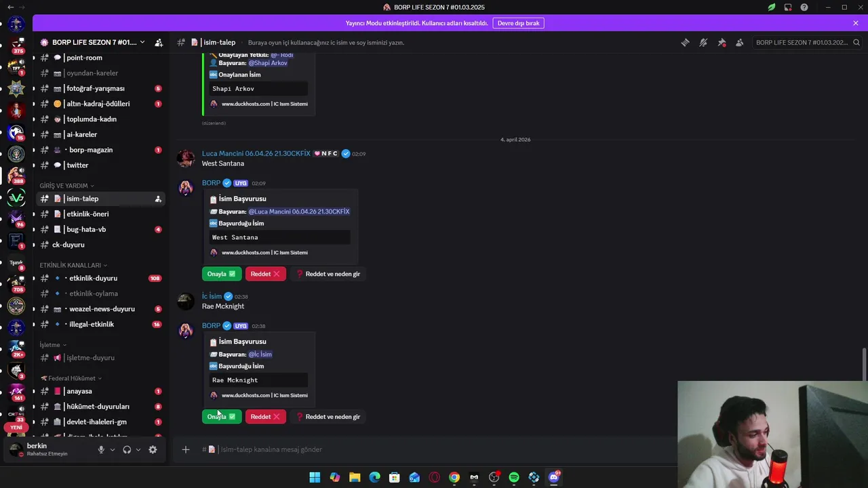Click invite people icon beside server name

click(159, 42)
